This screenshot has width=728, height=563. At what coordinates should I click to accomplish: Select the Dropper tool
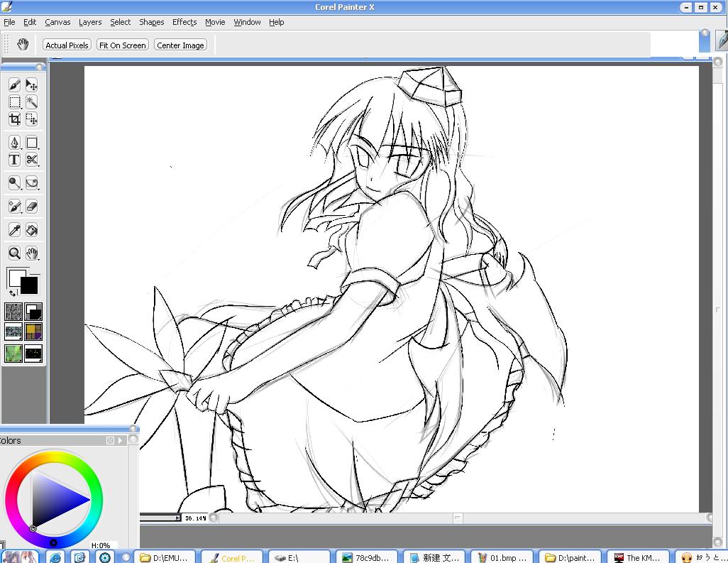click(x=14, y=230)
